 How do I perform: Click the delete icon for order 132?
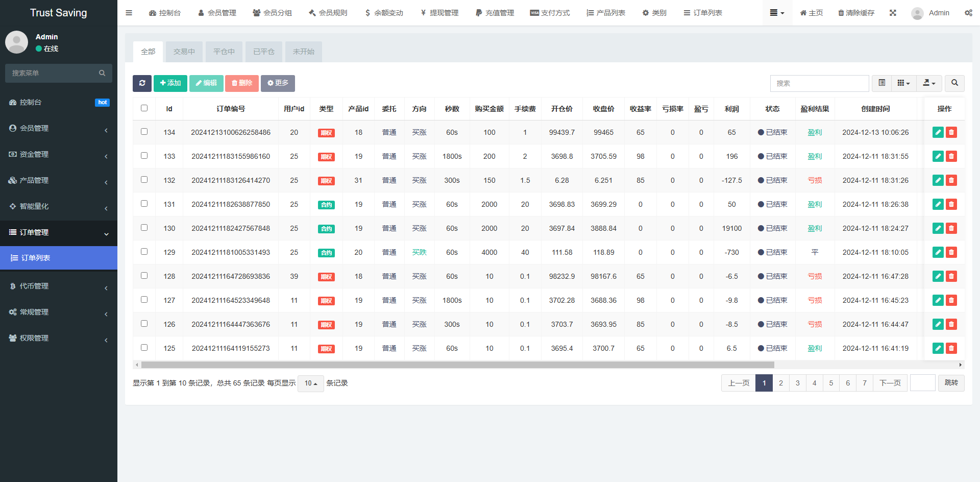point(951,180)
